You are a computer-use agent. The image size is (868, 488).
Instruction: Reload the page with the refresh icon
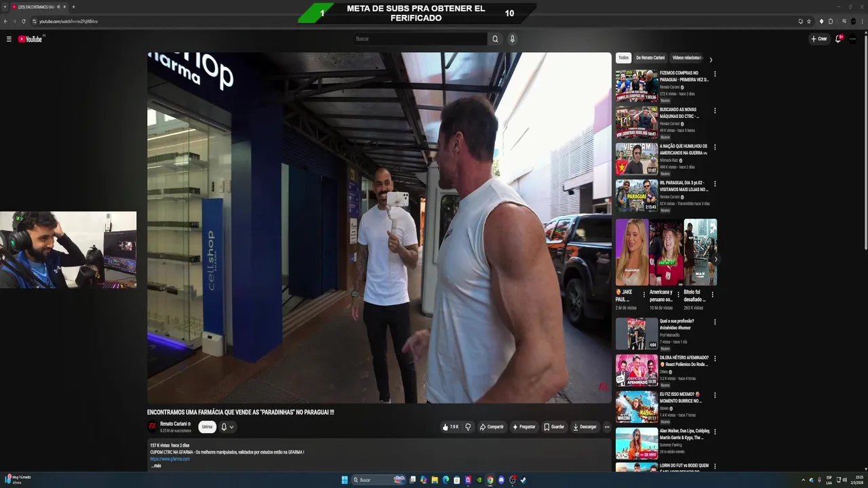pyautogui.click(x=24, y=21)
